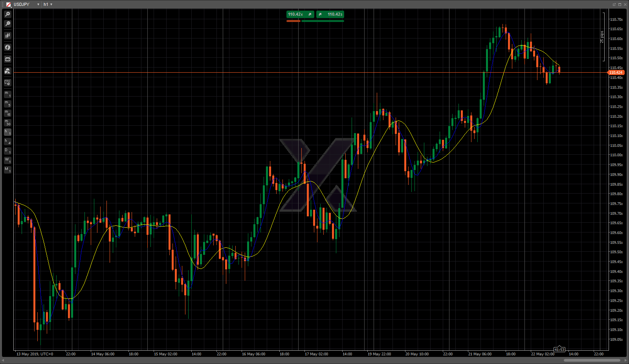Image resolution: width=629 pixels, height=364 pixels.
Task: Switch to m15 timeframe
Action: 7,113
